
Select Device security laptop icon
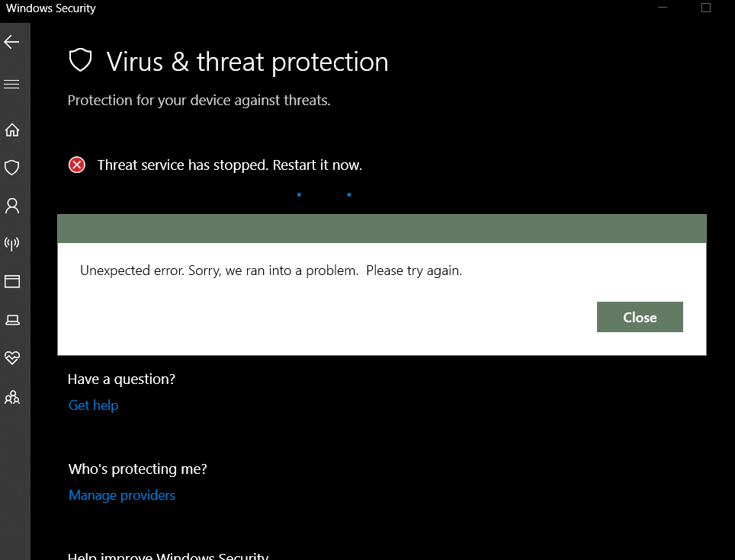tap(12, 320)
